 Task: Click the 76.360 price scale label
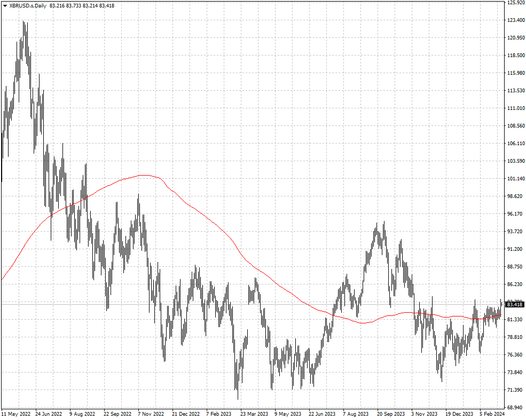(516, 355)
